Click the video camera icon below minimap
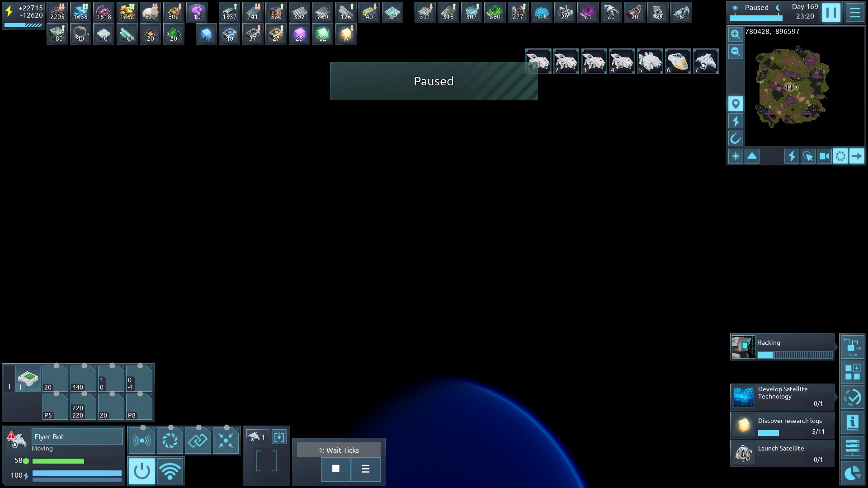 (824, 156)
